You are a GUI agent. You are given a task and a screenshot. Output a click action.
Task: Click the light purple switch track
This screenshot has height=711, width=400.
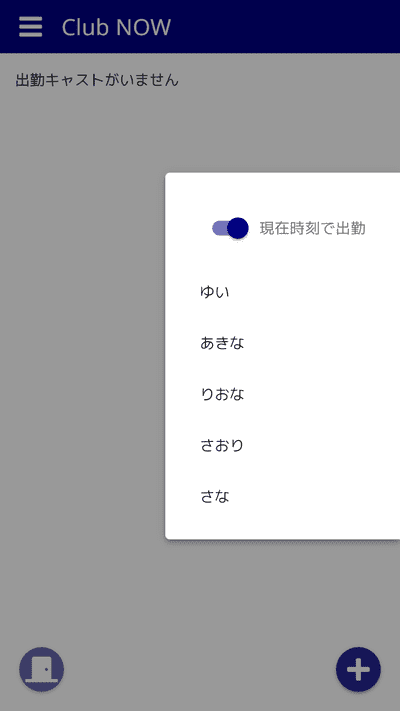(x=219, y=228)
